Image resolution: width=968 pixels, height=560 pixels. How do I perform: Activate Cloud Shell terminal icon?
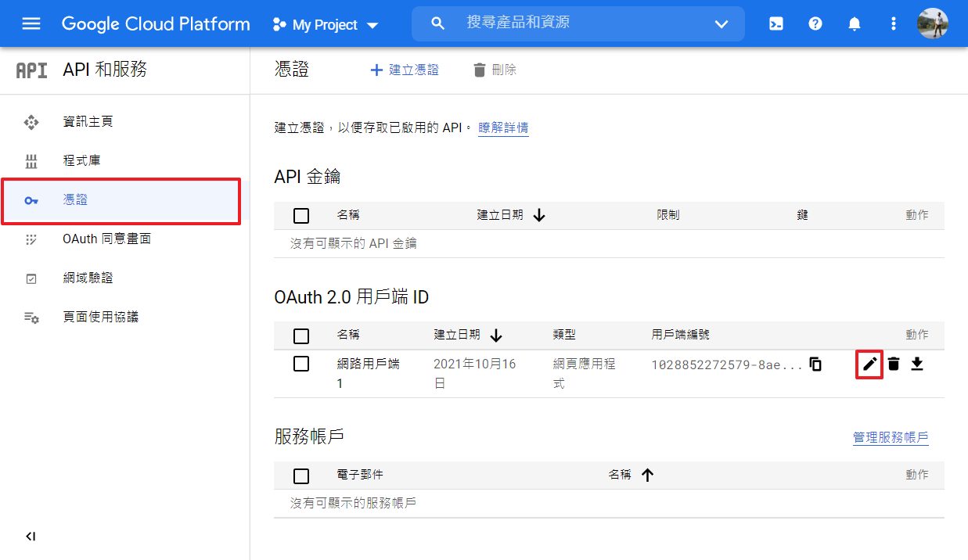coord(776,23)
